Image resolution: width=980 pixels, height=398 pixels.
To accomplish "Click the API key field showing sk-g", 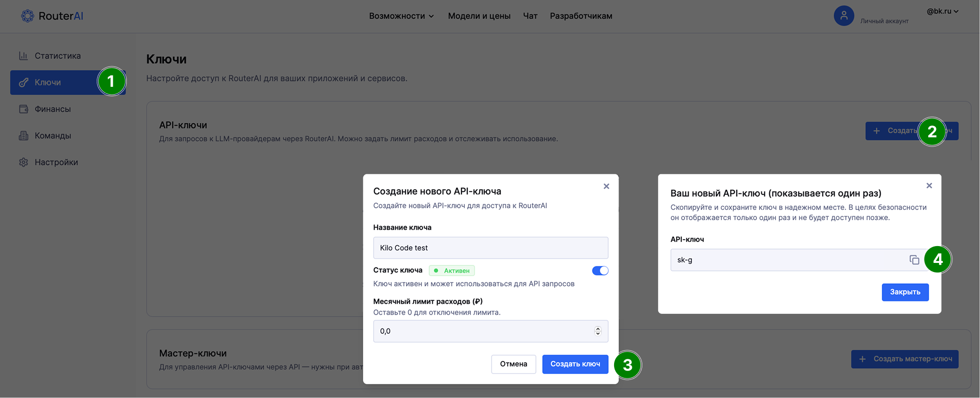I will pyautogui.click(x=799, y=260).
